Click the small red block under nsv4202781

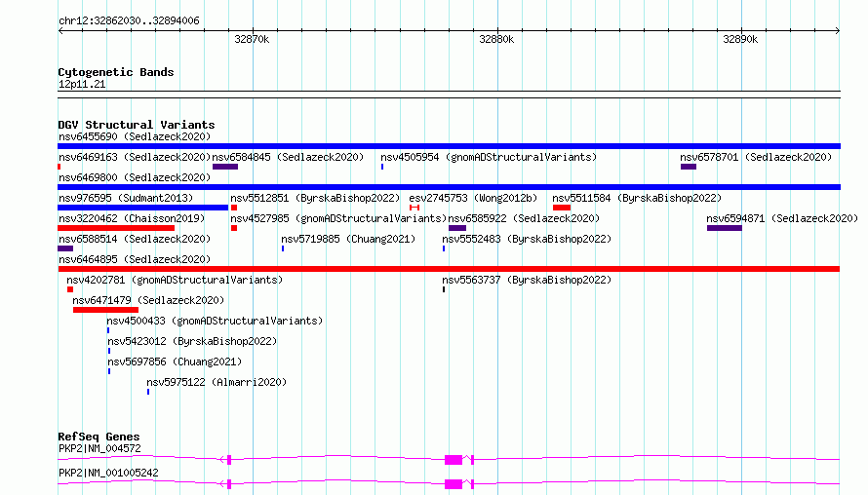(70, 289)
